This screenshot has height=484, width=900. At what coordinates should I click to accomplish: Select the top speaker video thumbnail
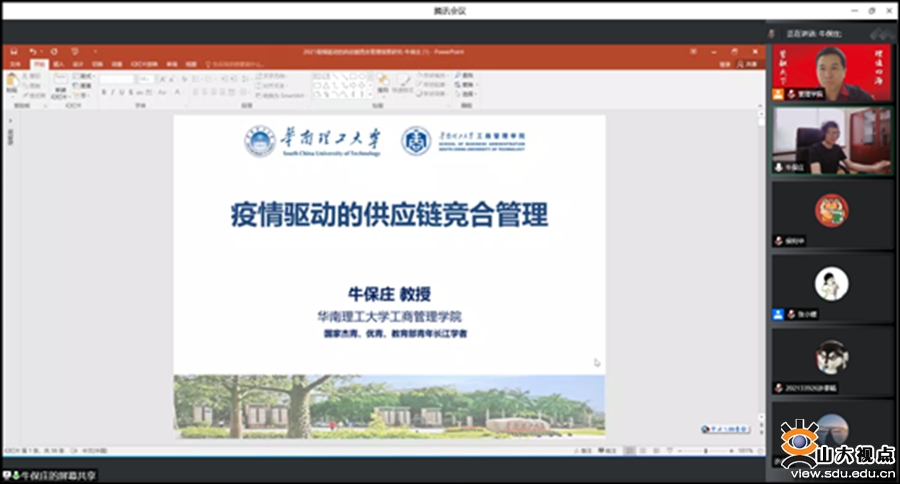(831, 72)
